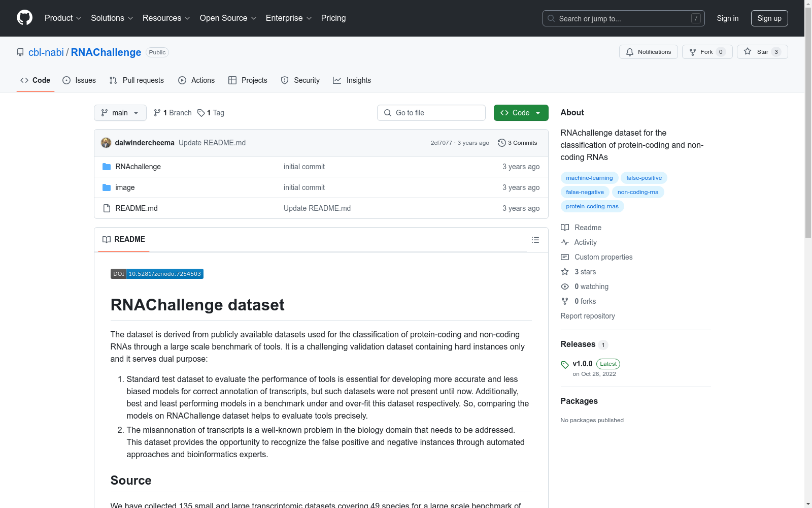Open the false-negative topic tag
This screenshot has height=508, width=812.
click(585, 192)
